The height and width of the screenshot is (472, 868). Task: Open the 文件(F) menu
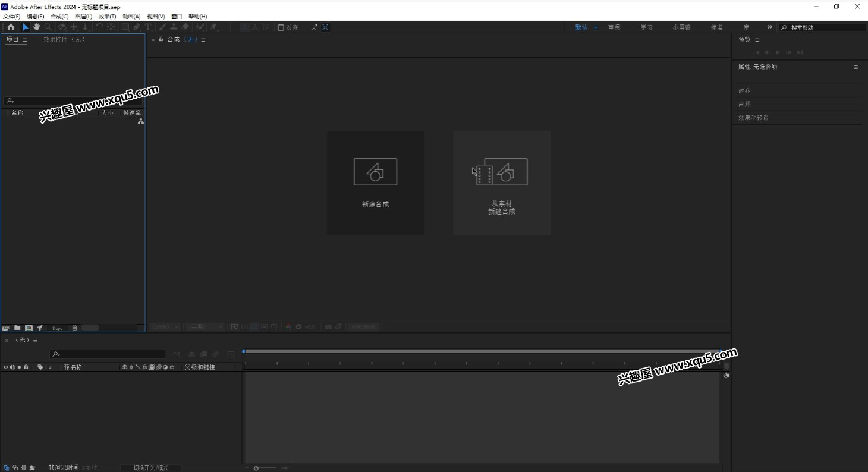(x=11, y=17)
